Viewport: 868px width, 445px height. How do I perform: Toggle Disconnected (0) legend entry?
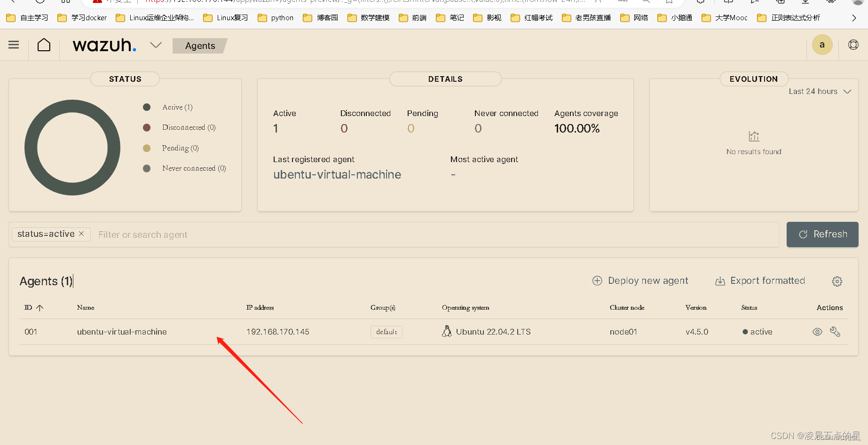(x=189, y=127)
